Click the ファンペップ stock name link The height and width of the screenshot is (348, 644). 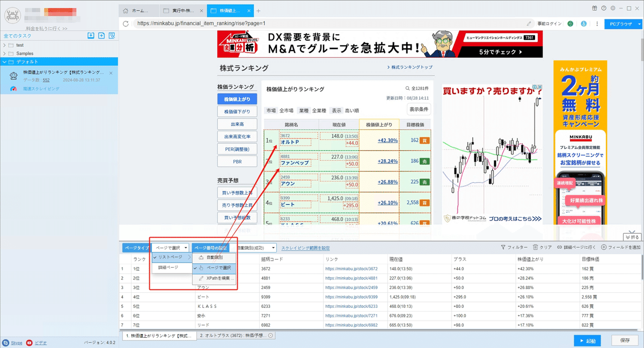click(295, 162)
